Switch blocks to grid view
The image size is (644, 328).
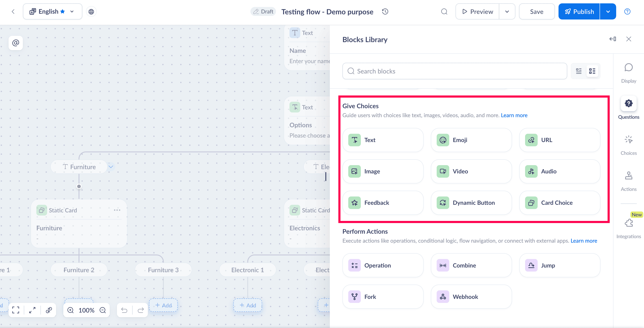(x=592, y=71)
